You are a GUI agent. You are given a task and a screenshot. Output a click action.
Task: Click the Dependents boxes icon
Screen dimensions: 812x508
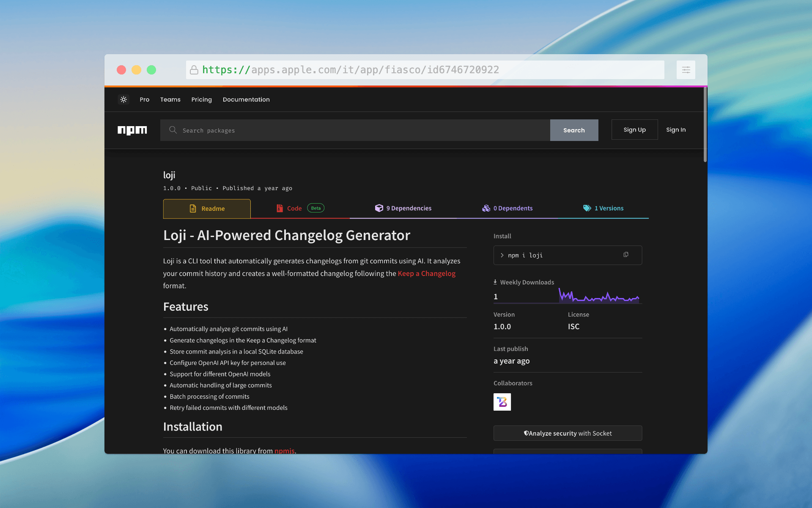[x=486, y=208]
